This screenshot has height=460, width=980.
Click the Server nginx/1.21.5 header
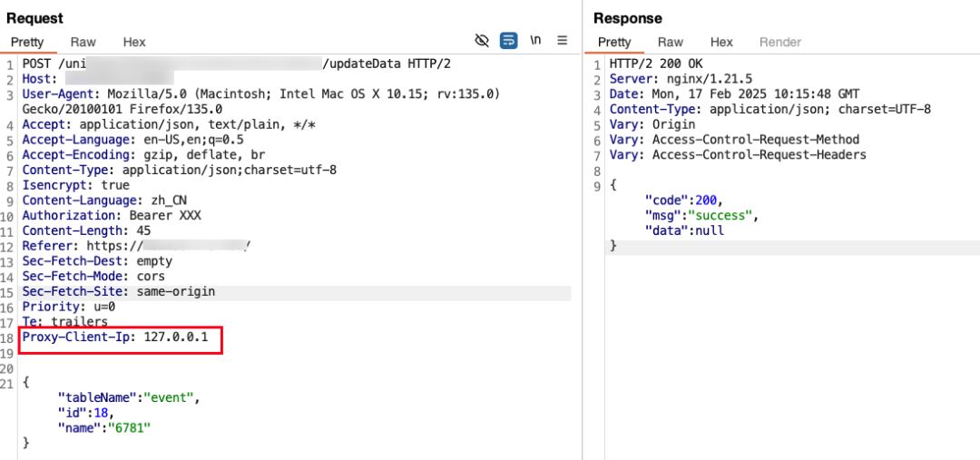tap(681, 79)
